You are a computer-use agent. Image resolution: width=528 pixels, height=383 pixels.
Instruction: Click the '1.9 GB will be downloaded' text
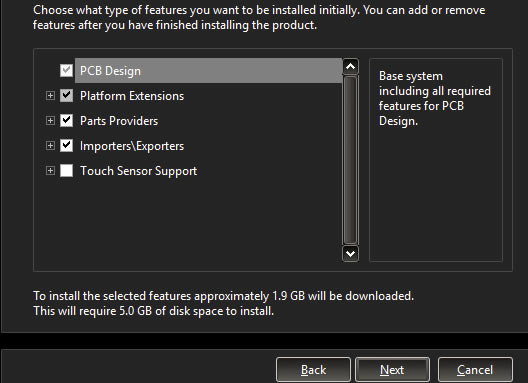343,296
